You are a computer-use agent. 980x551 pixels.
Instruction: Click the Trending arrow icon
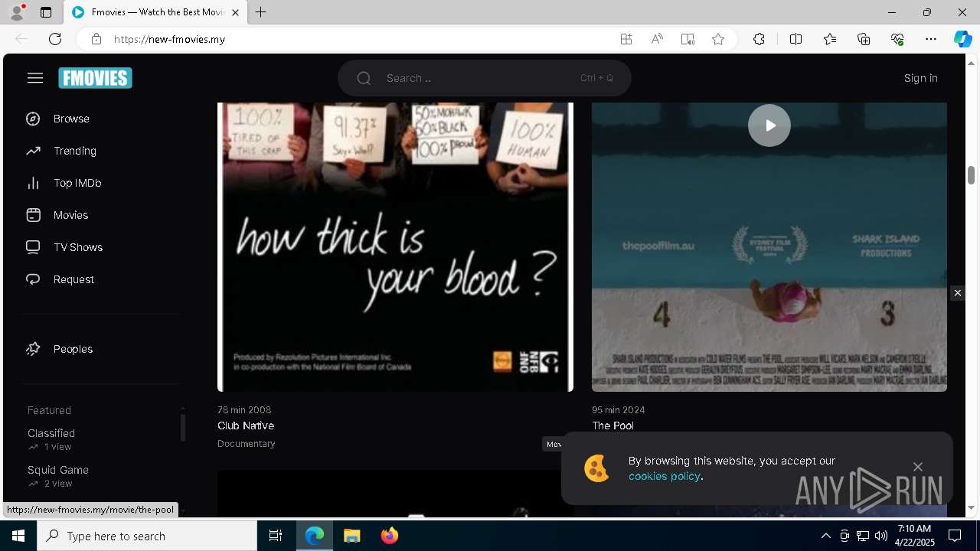click(33, 151)
